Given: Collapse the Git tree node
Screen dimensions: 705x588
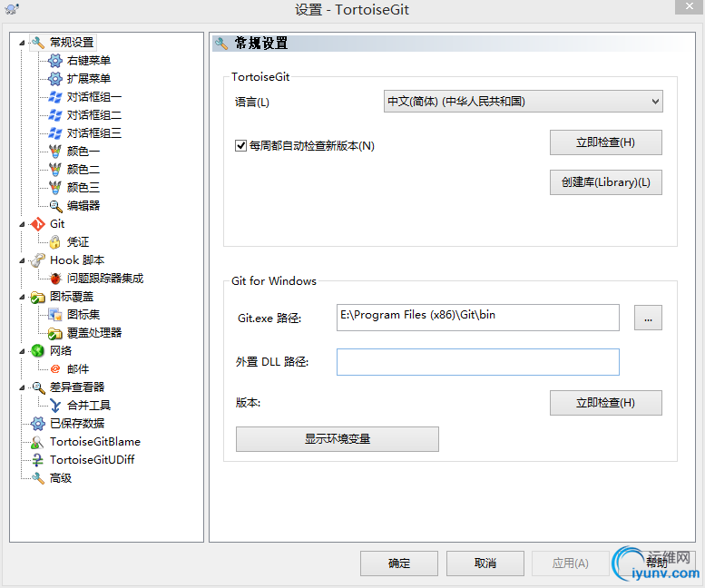Looking at the screenshot, I should [22, 224].
